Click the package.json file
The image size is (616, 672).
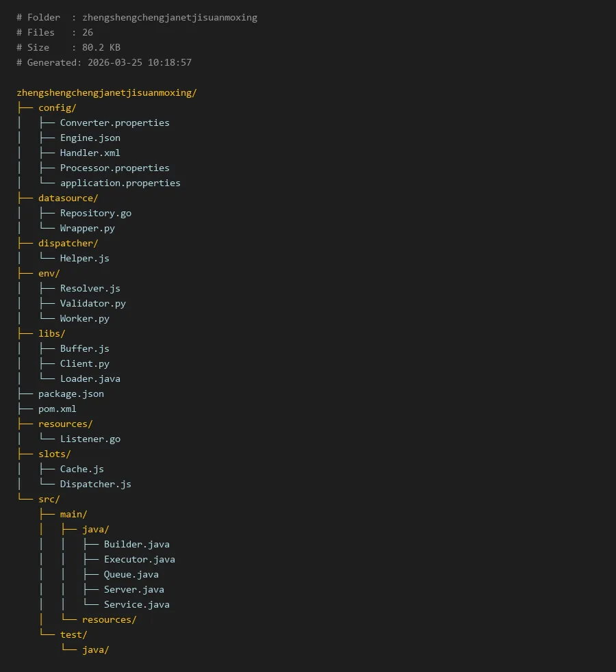tap(70, 393)
